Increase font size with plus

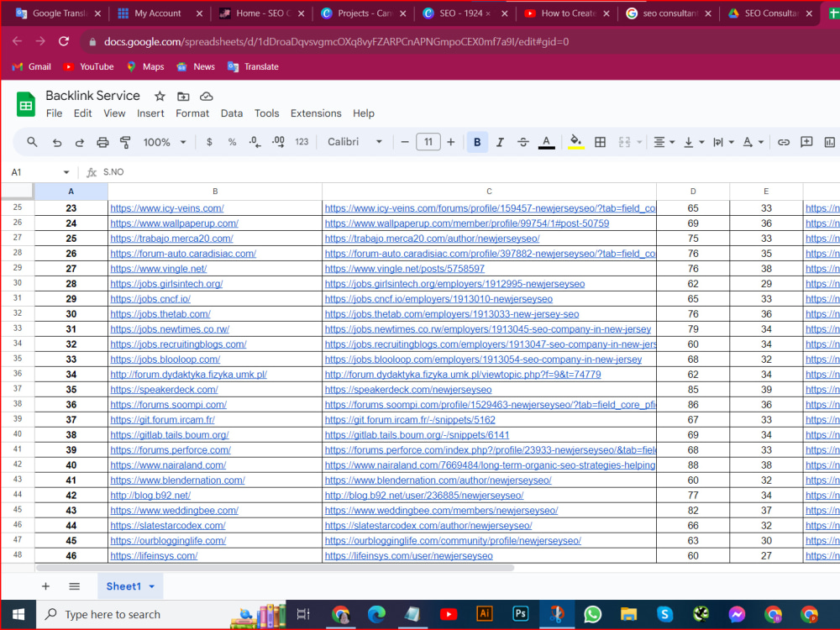click(450, 142)
